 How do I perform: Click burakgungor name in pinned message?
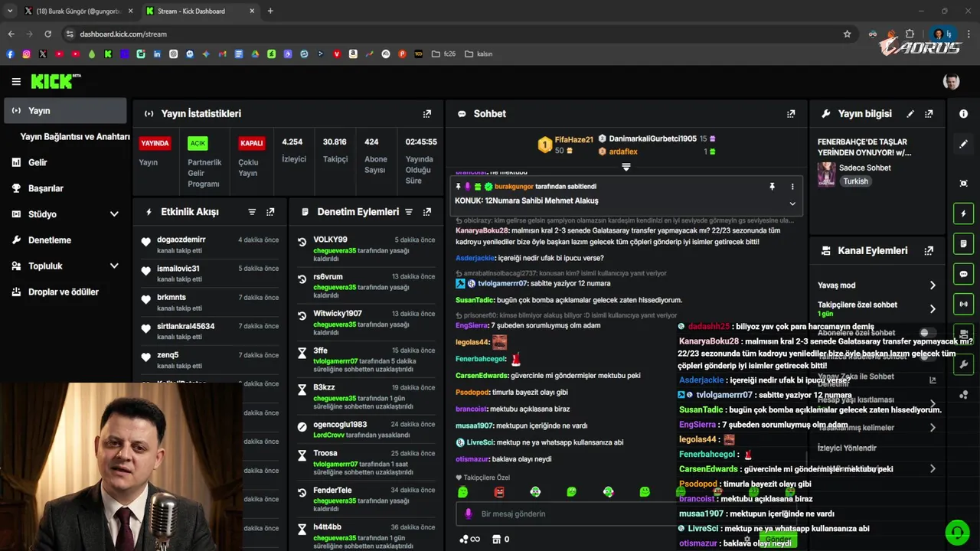pyautogui.click(x=512, y=187)
